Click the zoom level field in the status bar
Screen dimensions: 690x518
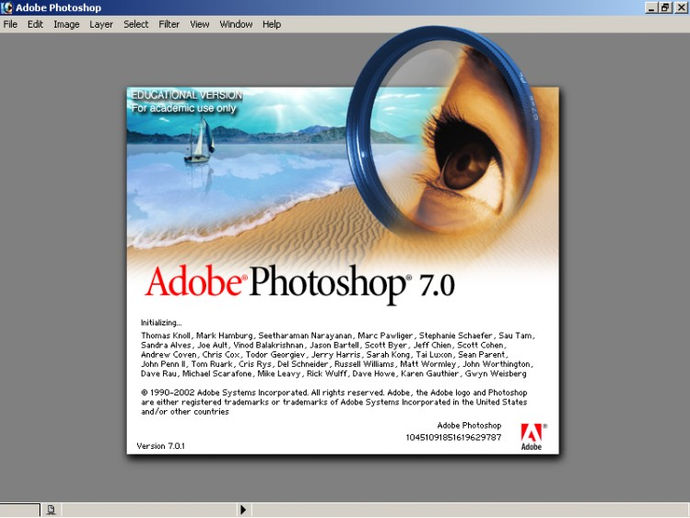(20, 510)
